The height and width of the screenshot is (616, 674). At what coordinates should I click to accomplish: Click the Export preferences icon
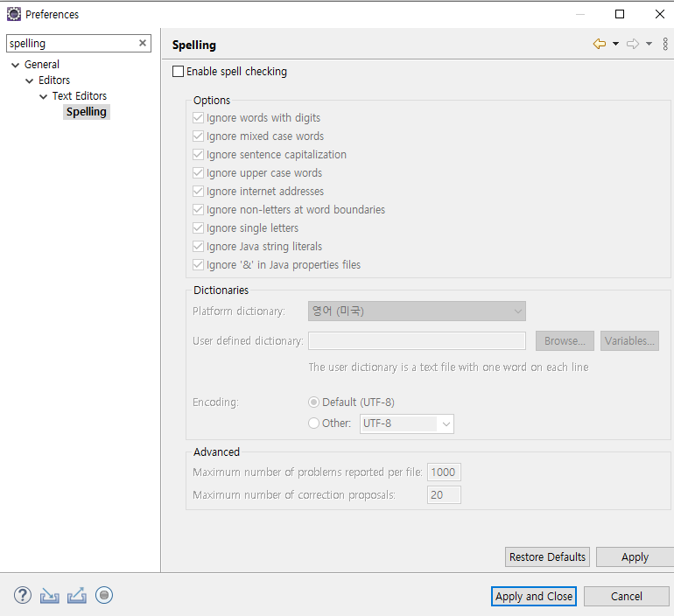pos(76,596)
